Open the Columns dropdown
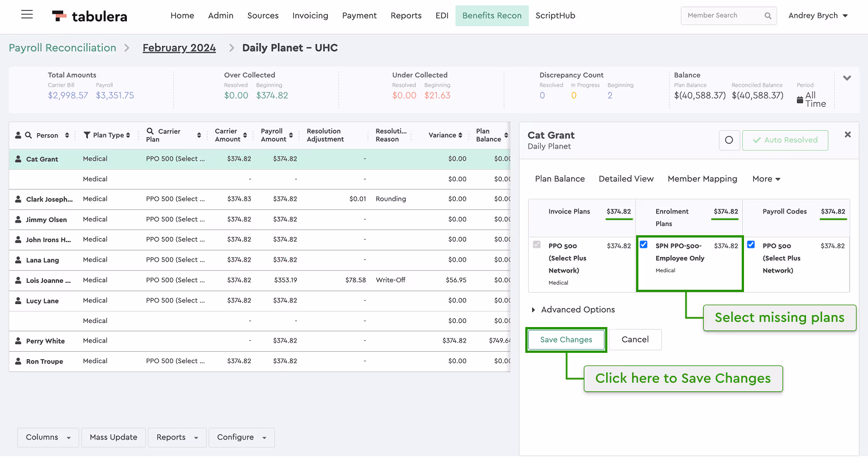This screenshot has width=868, height=459. click(48, 437)
